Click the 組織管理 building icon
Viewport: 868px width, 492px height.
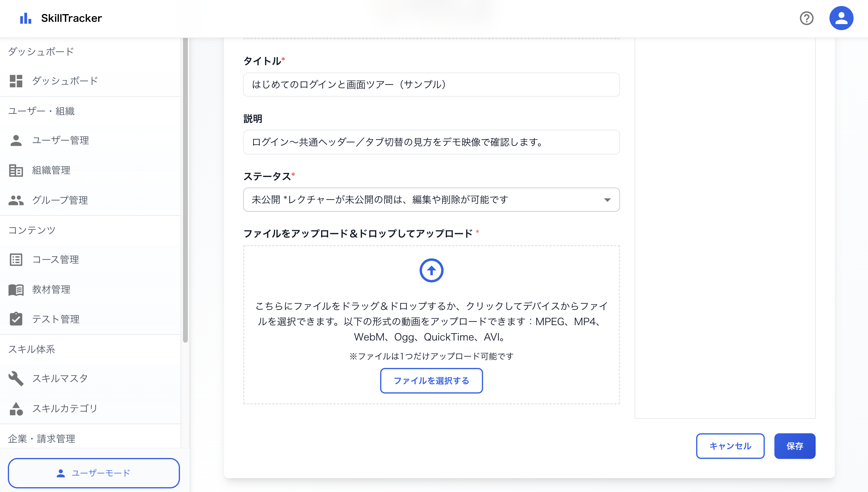(x=16, y=170)
